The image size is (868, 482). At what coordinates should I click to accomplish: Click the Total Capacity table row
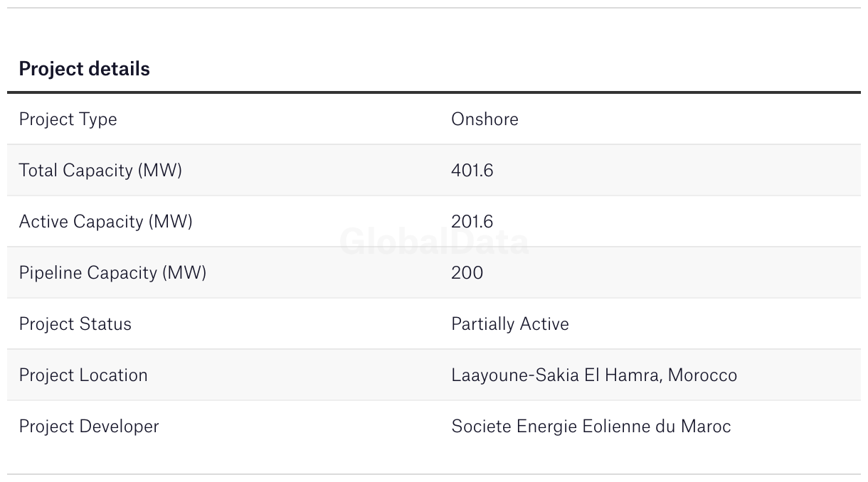(320, 170)
